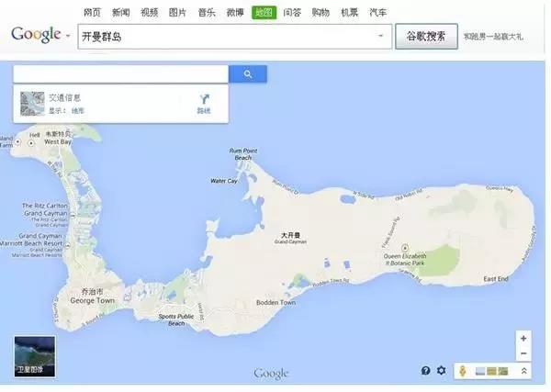This screenshot has width=551, height=392.
Task: Open dropdown arrow next to Google logo
Action: [x=68, y=37]
